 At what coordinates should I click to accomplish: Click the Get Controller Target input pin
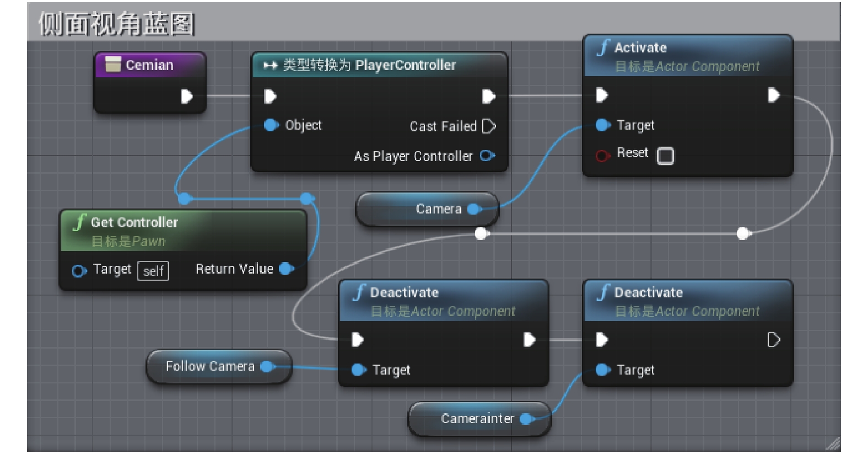pyautogui.click(x=79, y=271)
